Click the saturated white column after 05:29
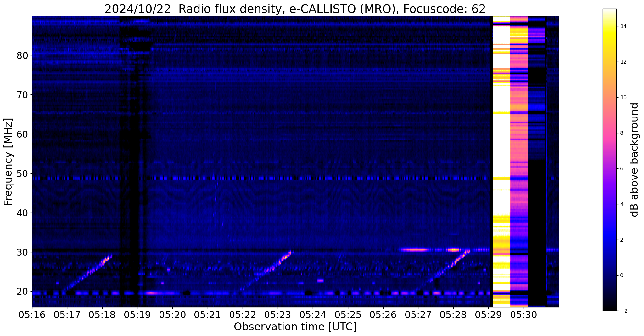Screen dimensions: 644x336 (x=501, y=162)
